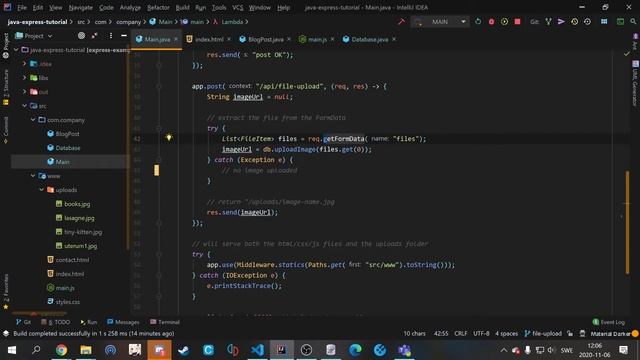Open the MAIN run configuration dropdown

tap(440, 22)
